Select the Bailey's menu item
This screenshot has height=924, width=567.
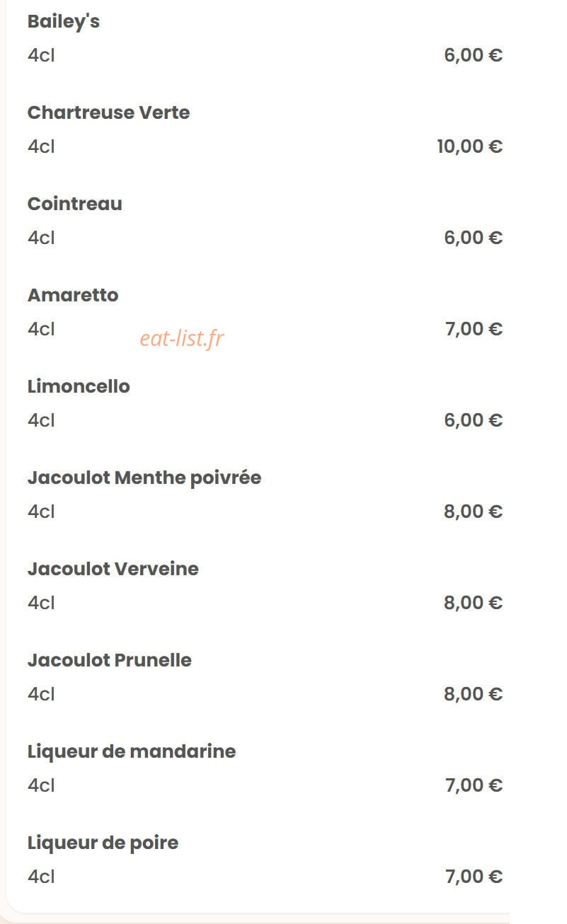click(x=63, y=22)
